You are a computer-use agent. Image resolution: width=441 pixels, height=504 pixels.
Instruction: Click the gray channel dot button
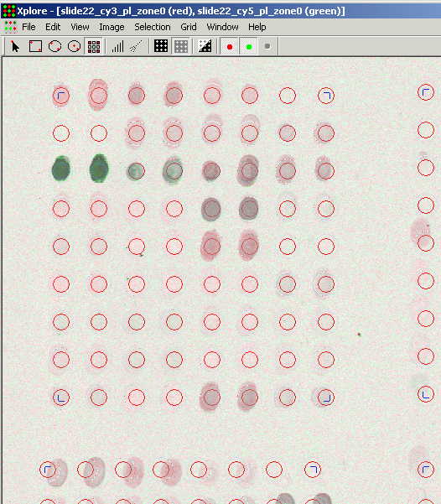pos(267,47)
